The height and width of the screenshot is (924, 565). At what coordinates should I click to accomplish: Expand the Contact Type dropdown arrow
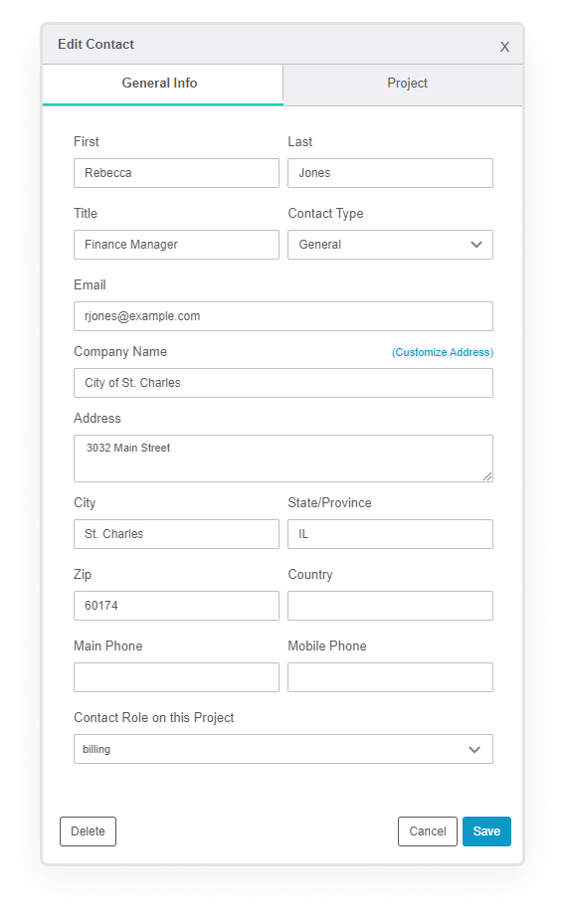476,245
